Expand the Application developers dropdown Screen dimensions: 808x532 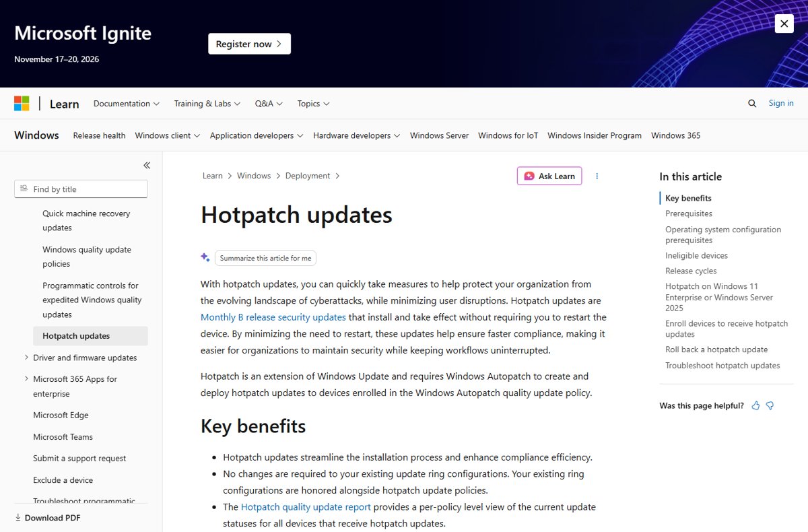pos(257,135)
